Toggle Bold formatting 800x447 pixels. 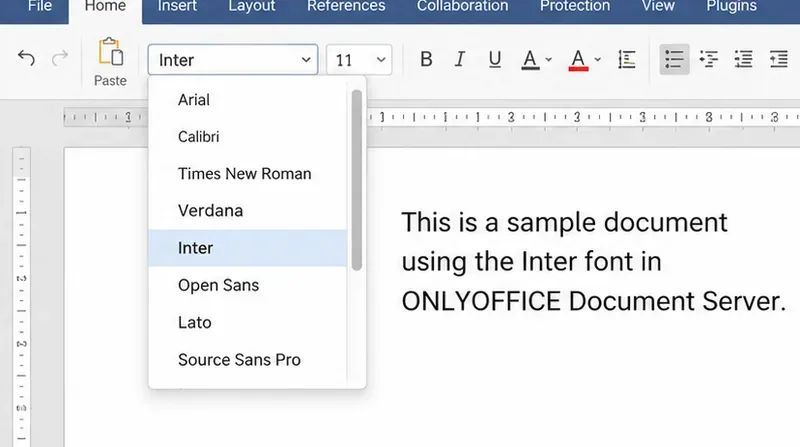click(x=427, y=59)
